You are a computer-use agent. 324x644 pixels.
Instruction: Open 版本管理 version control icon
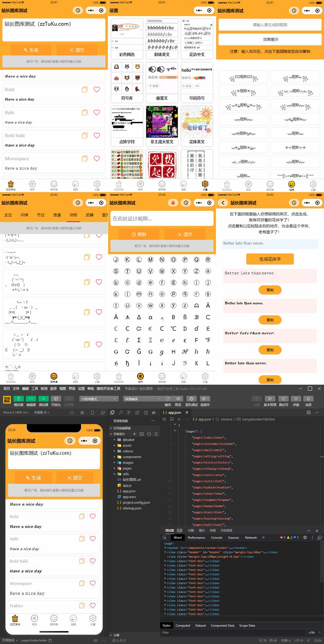(x=270, y=399)
